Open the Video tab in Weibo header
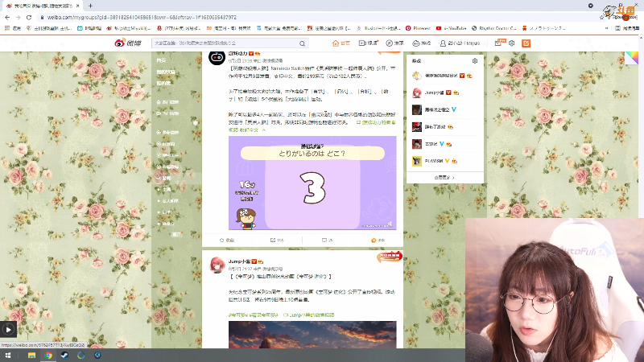This screenshot has width=644, height=362. (x=368, y=43)
